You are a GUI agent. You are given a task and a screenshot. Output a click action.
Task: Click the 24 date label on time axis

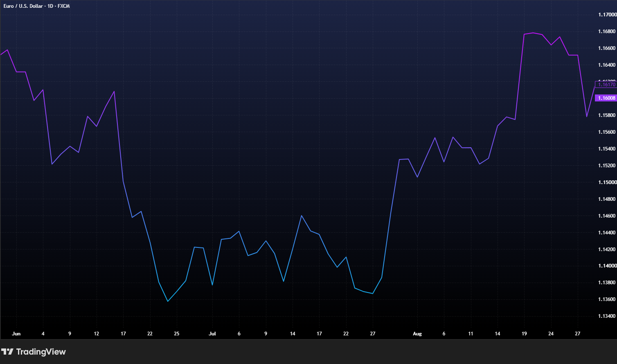(x=551, y=334)
